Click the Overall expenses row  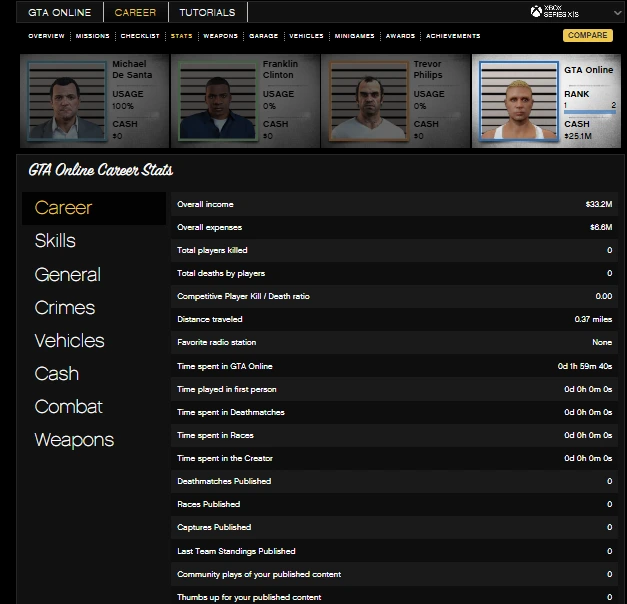point(394,227)
